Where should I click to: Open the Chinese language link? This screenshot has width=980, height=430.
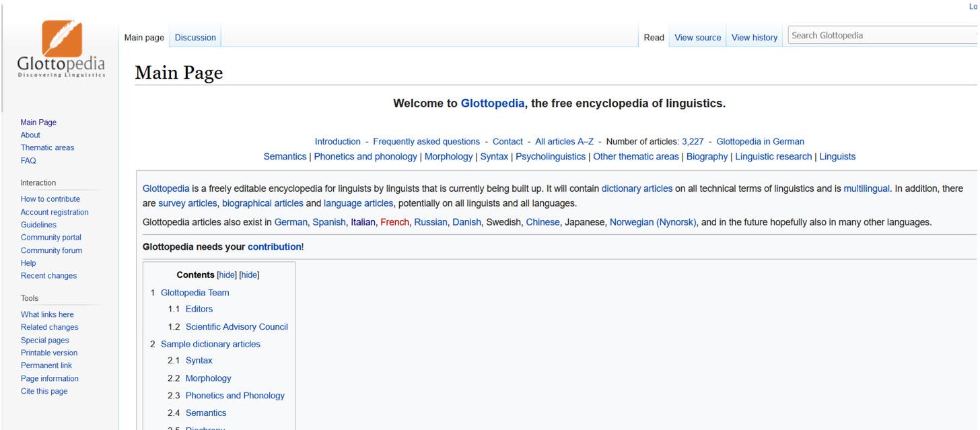[x=542, y=222]
